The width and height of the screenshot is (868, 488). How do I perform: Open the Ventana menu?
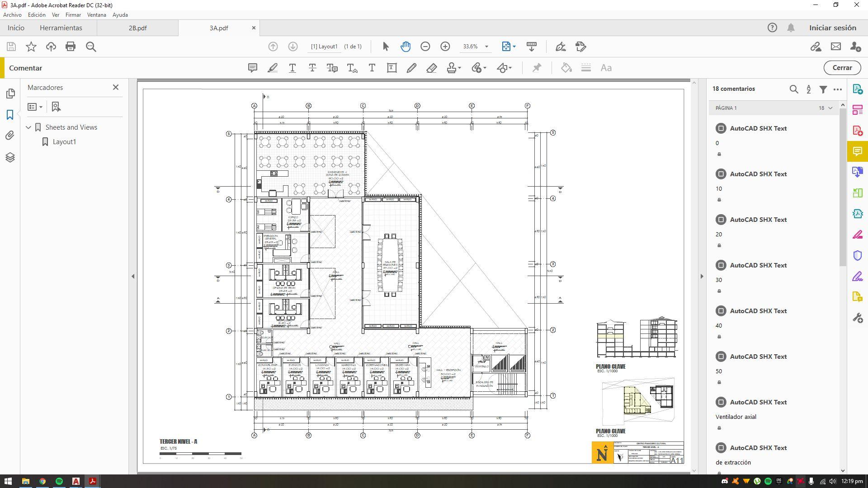pyautogui.click(x=96, y=15)
